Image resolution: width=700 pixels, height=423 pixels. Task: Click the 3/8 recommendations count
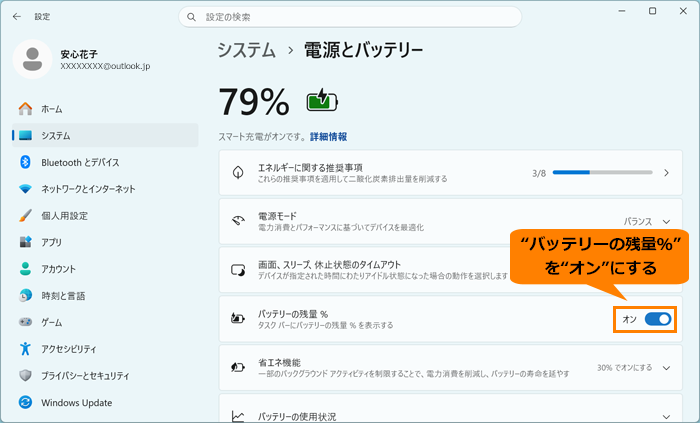pos(539,173)
